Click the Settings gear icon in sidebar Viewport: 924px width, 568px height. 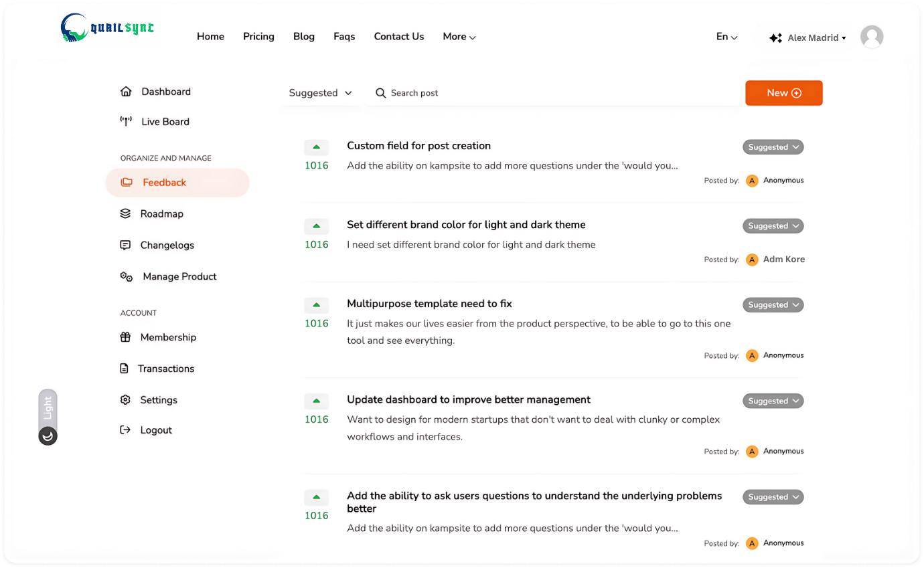pyautogui.click(x=125, y=400)
